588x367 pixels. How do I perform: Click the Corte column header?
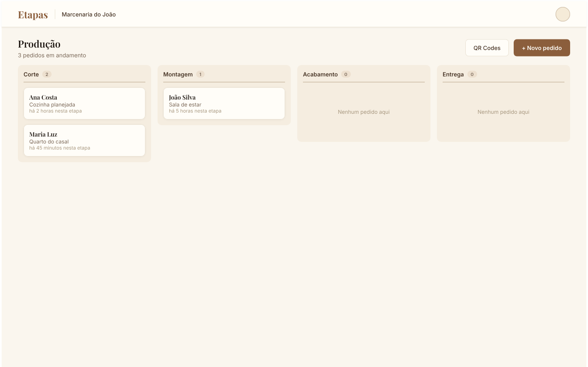click(31, 74)
